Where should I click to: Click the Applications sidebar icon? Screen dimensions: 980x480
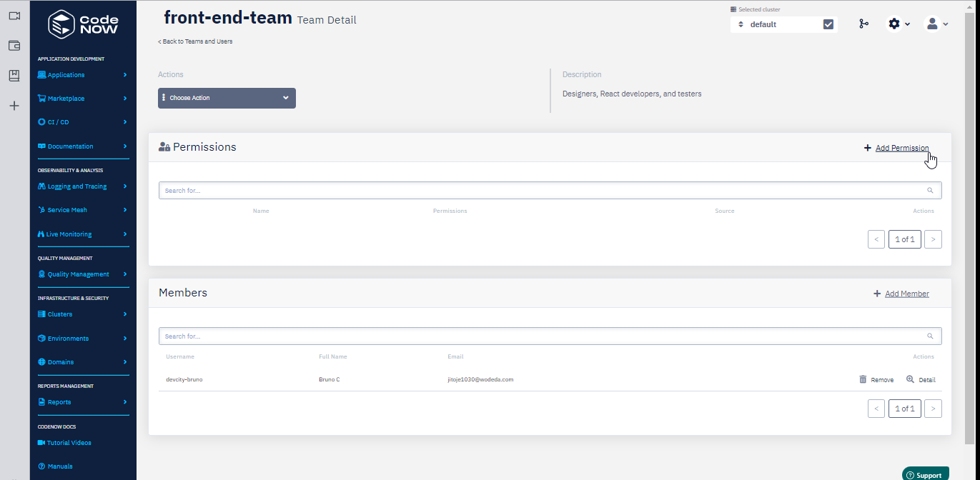click(x=41, y=75)
